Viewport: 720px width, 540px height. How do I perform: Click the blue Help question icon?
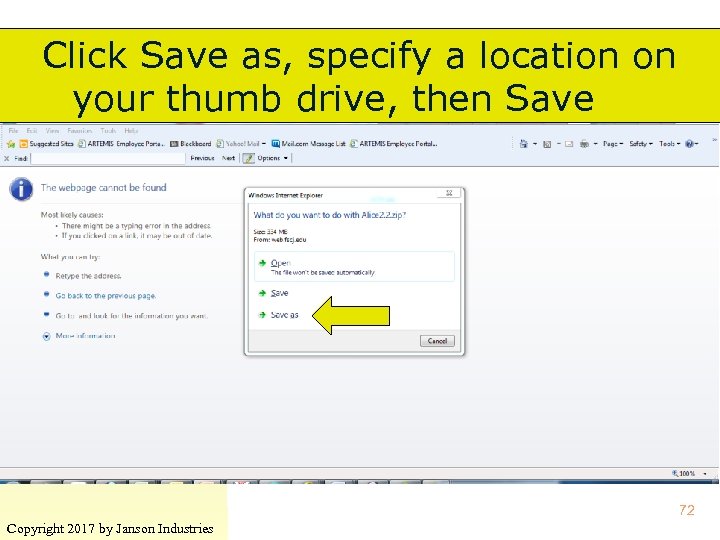coord(689,144)
